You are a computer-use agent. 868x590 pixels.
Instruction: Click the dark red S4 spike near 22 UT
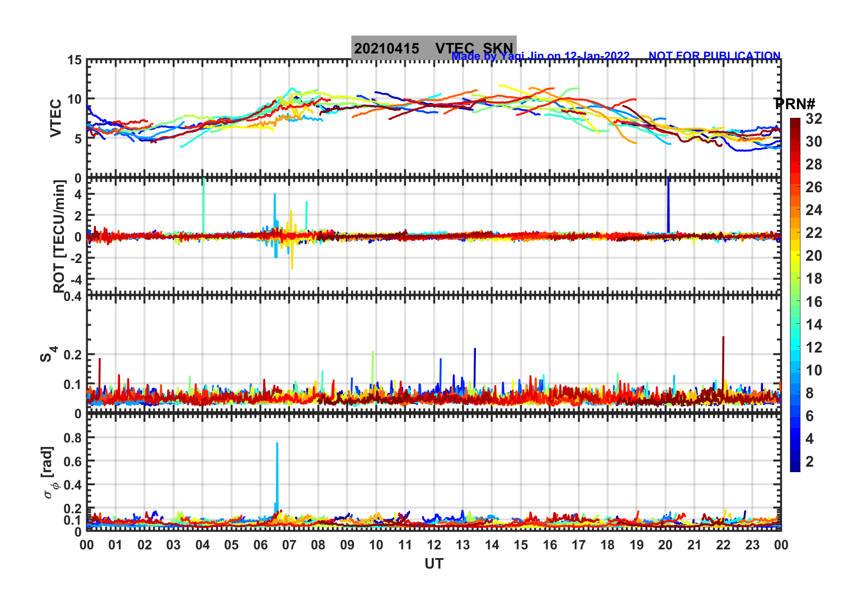[x=723, y=361]
